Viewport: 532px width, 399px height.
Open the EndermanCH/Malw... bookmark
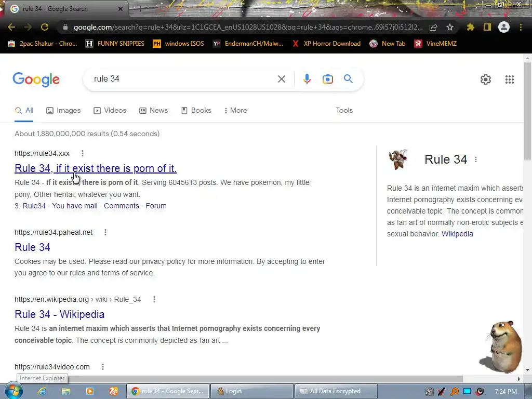[x=248, y=44]
